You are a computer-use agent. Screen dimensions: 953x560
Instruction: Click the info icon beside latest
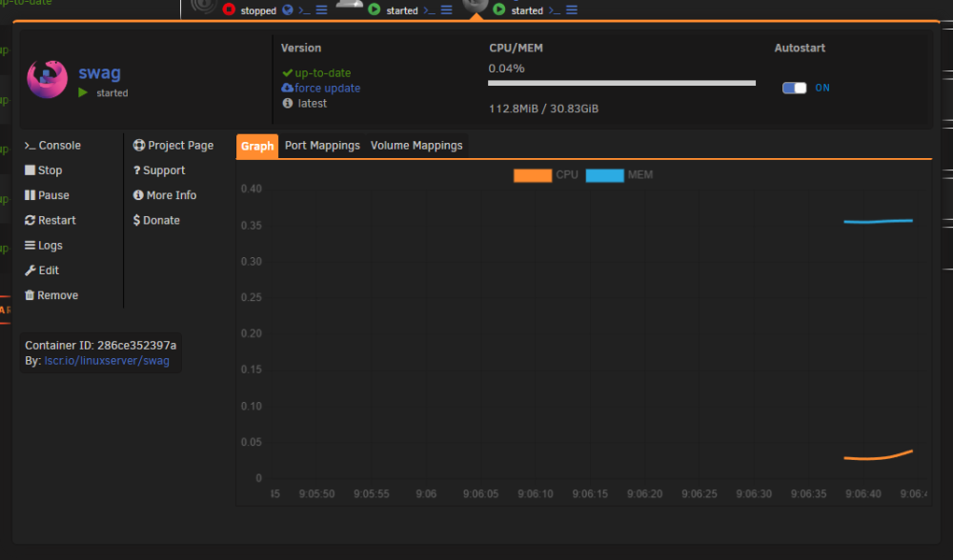point(288,103)
